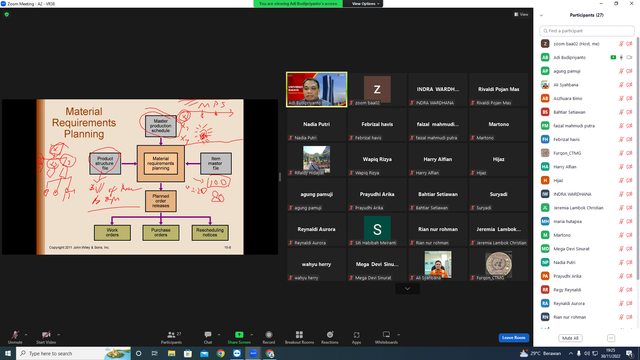Open the Whiteboards icon
The image size is (640, 360).
tap(386, 335)
